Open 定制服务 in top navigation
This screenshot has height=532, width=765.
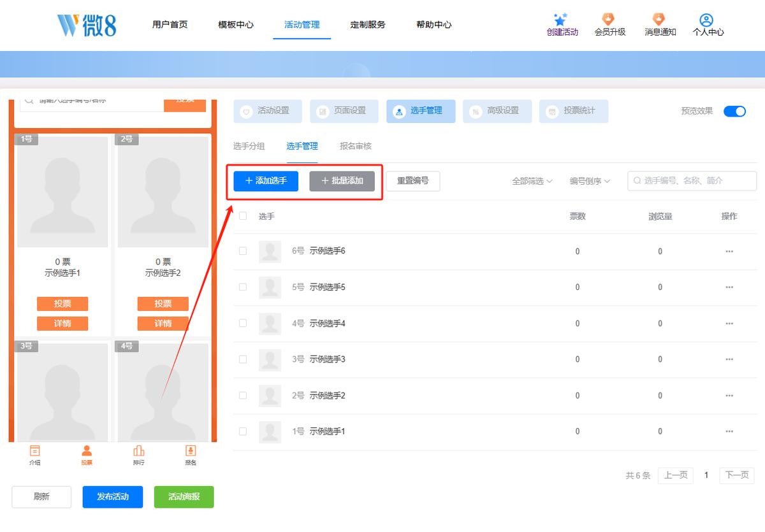click(x=368, y=25)
